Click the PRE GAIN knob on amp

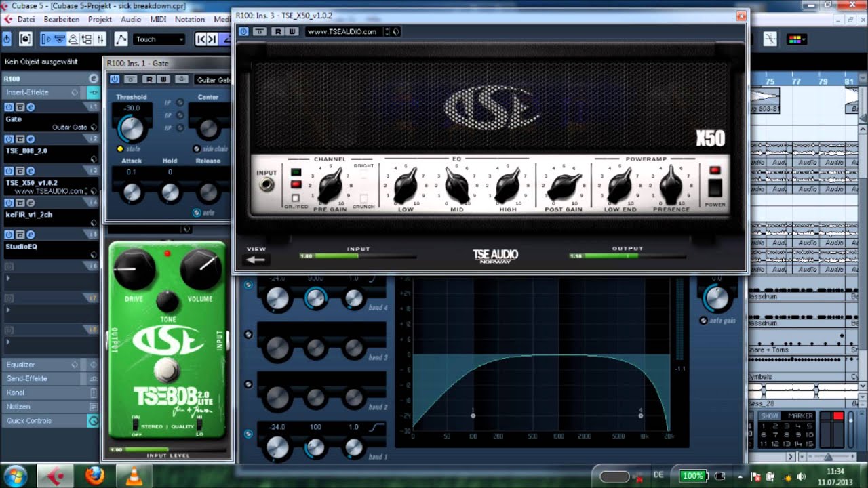pyautogui.click(x=330, y=184)
